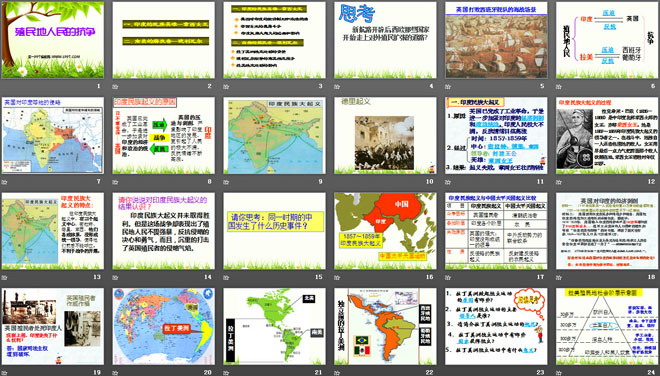660x376 pixels.
Task: Select the title slide with the tree graphic
Action: [x=53, y=40]
